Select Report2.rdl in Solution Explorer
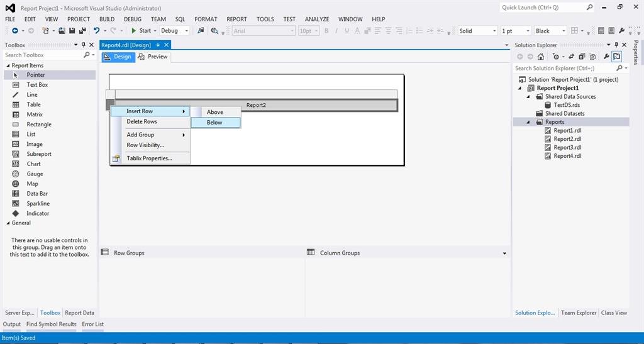Viewport: 644px width, 344px height. 567,139
